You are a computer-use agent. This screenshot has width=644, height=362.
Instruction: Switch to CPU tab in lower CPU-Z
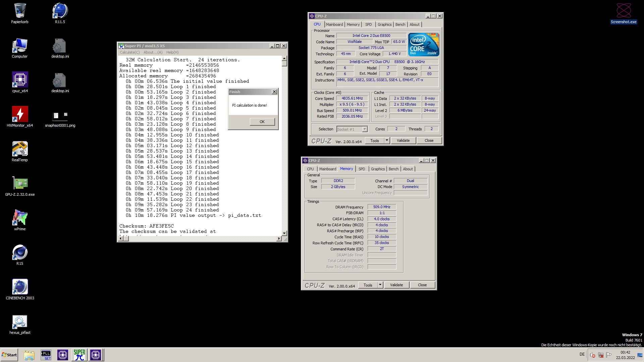coord(311,169)
